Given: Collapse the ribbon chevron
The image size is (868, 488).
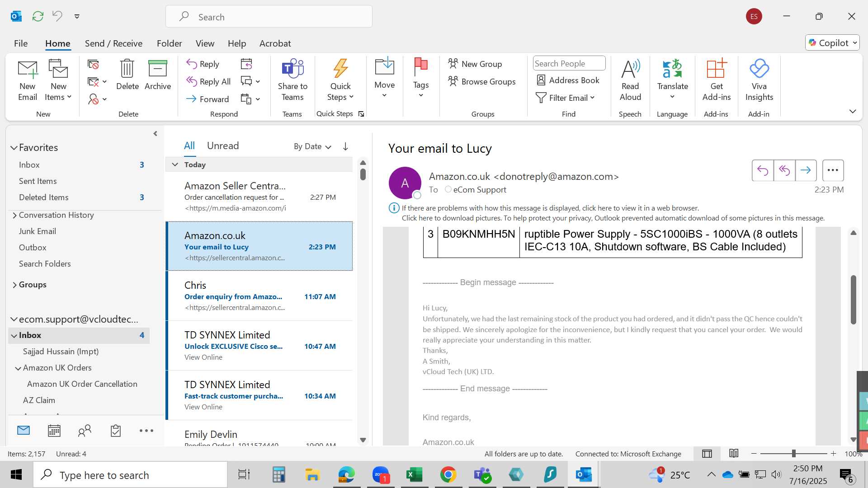Looking at the screenshot, I should click(x=853, y=111).
